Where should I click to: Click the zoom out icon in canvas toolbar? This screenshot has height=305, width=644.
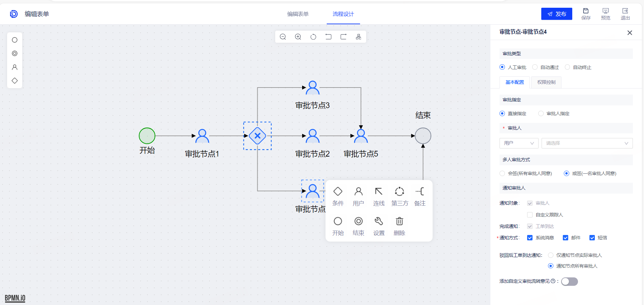[x=283, y=37]
